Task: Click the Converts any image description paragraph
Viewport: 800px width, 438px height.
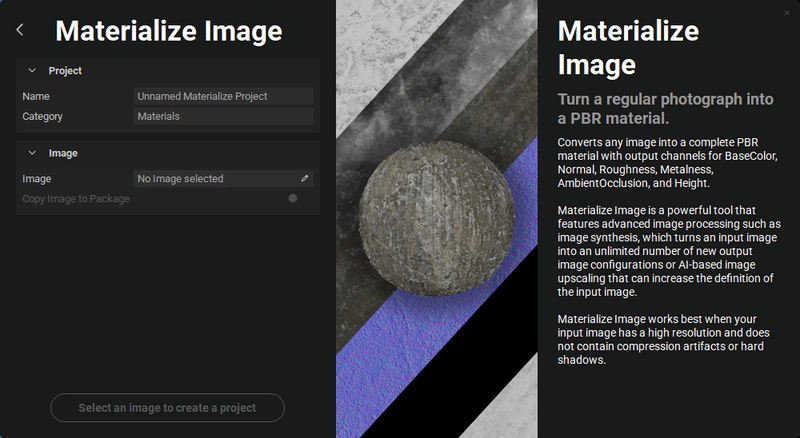Action: [x=667, y=162]
